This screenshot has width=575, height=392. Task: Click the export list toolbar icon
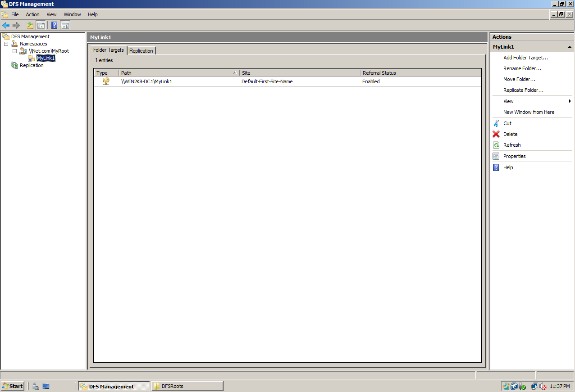point(30,25)
